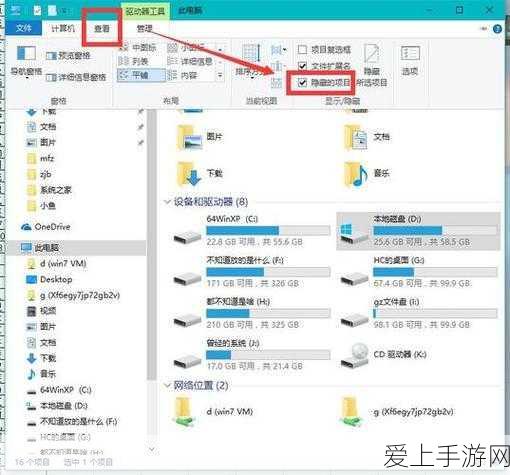This screenshot has height=475, width=510.
Task: Click the 曾经的系统 (J:) usage bar
Action: click(x=268, y=355)
